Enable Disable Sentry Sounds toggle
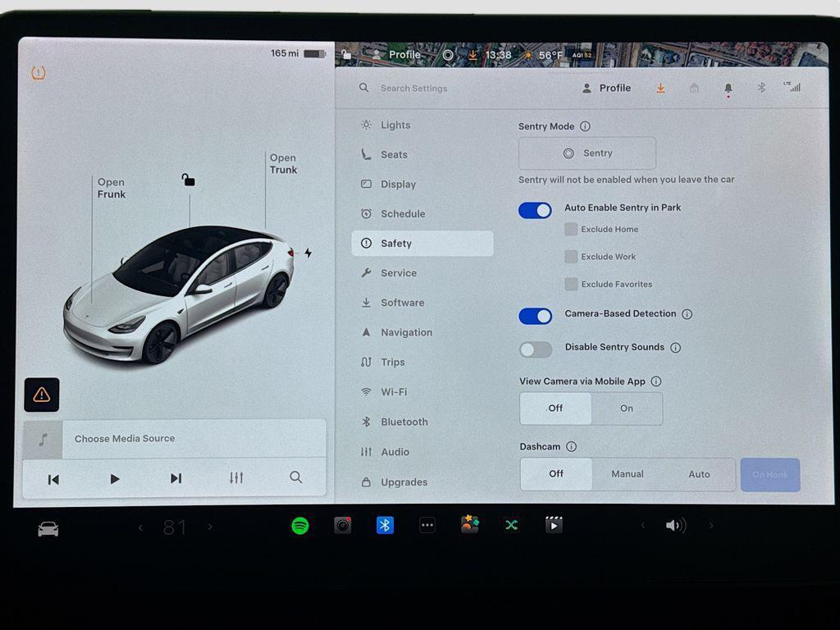 coord(535,349)
